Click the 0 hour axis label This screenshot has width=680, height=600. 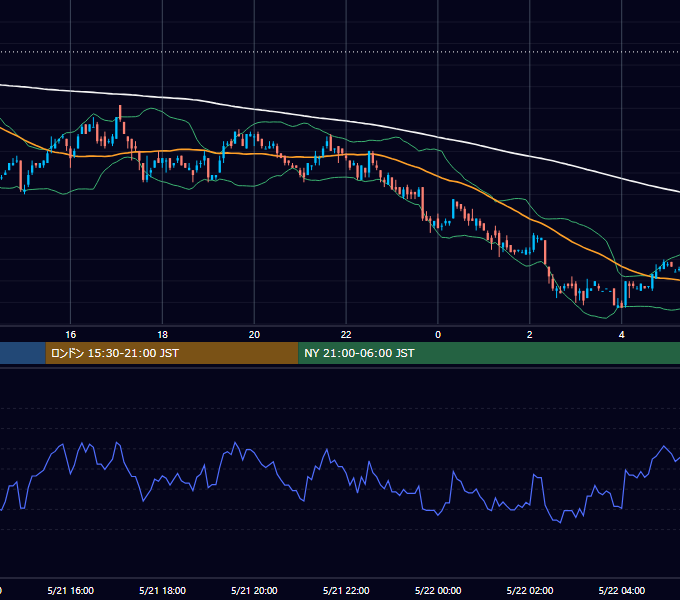click(x=438, y=335)
